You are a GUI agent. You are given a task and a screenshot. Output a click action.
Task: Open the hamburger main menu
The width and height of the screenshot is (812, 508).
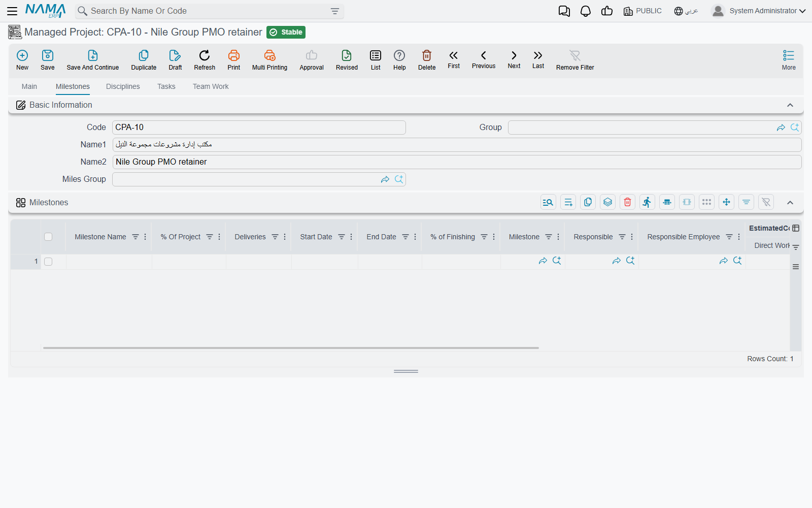pyautogui.click(x=12, y=11)
